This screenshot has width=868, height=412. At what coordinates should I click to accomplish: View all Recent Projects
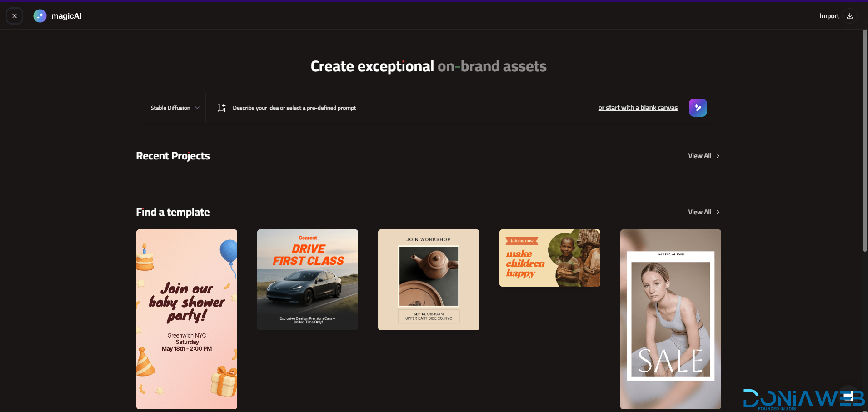click(699, 156)
